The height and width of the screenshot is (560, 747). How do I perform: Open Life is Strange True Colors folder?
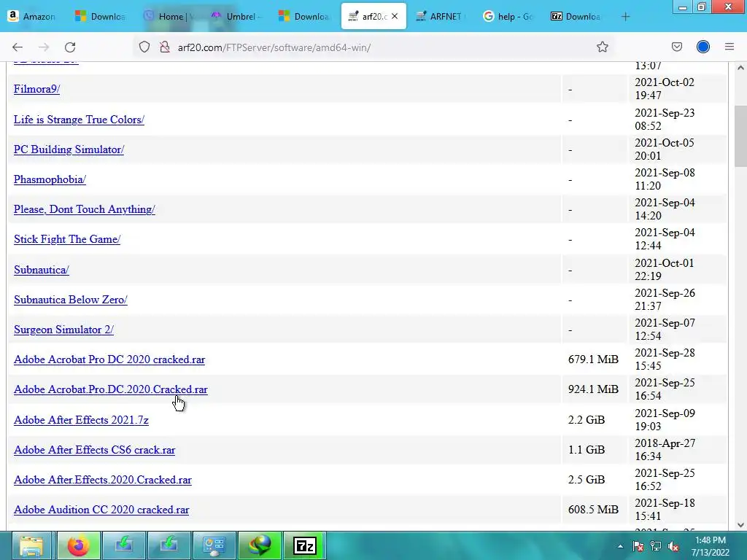(x=79, y=120)
